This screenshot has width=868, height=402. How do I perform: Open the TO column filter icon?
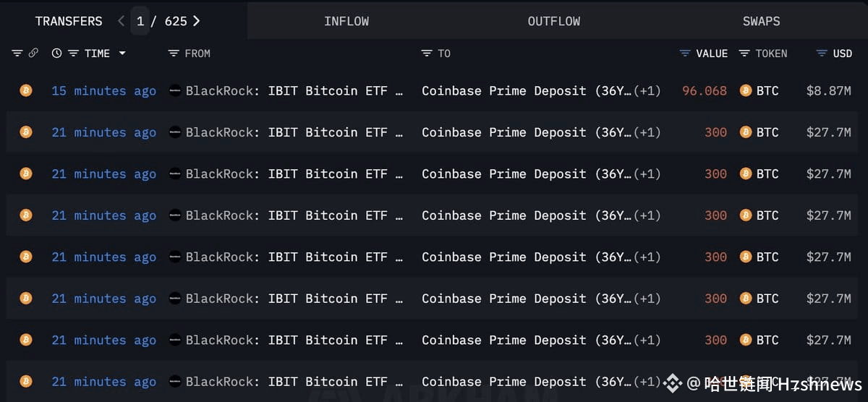click(426, 53)
